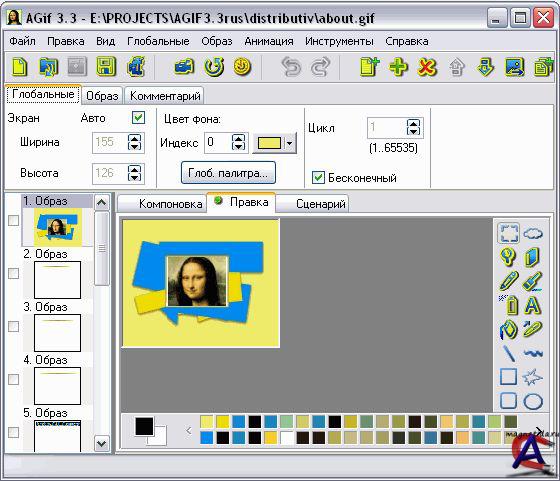Open the Инструменты menu
Viewport: 560px width, 481px height.
(339, 41)
